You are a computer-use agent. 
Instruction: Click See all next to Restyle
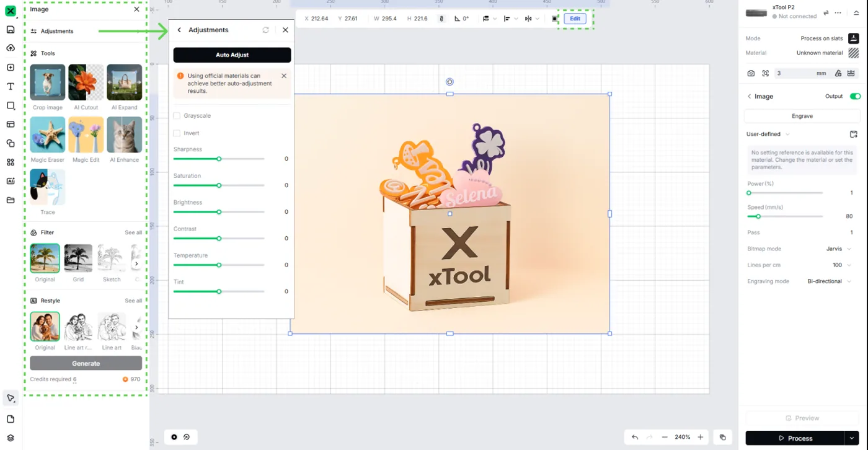click(133, 301)
